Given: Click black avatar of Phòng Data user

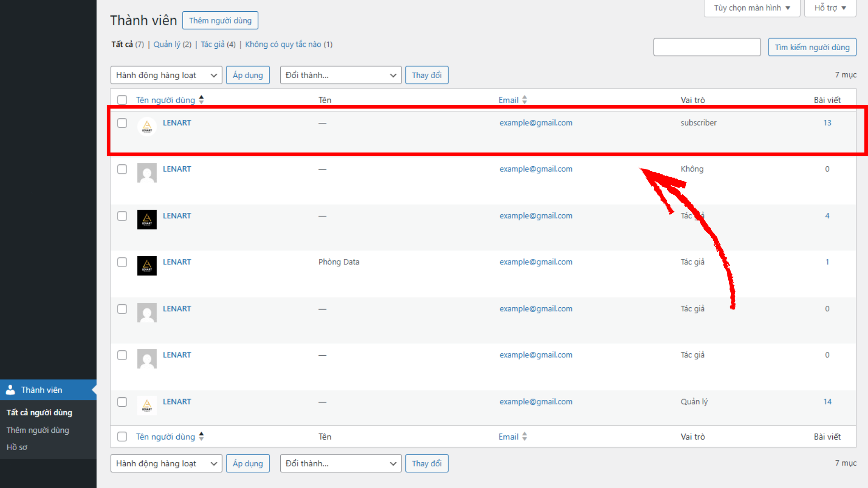Looking at the screenshot, I should (147, 266).
